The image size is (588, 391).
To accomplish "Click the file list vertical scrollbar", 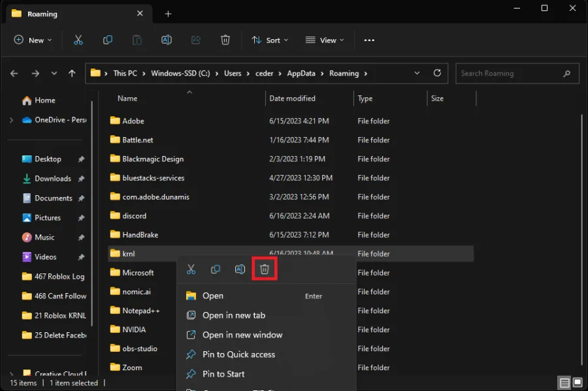I will pyautogui.click(x=581, y=240).
